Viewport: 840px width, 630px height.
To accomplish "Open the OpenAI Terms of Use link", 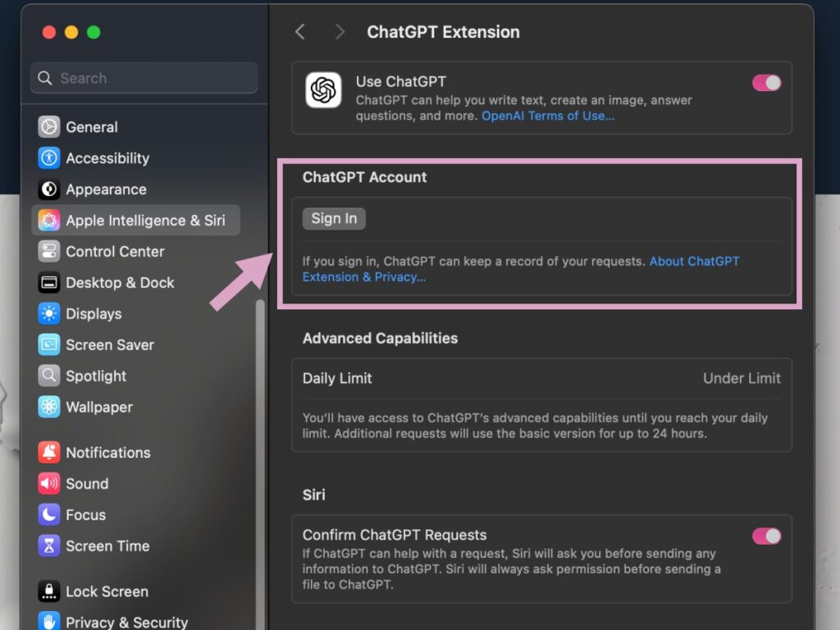I will point(547,116).
